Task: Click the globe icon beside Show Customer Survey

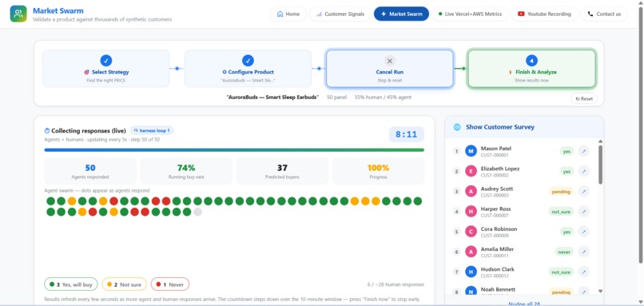Action: coord(457,127)
